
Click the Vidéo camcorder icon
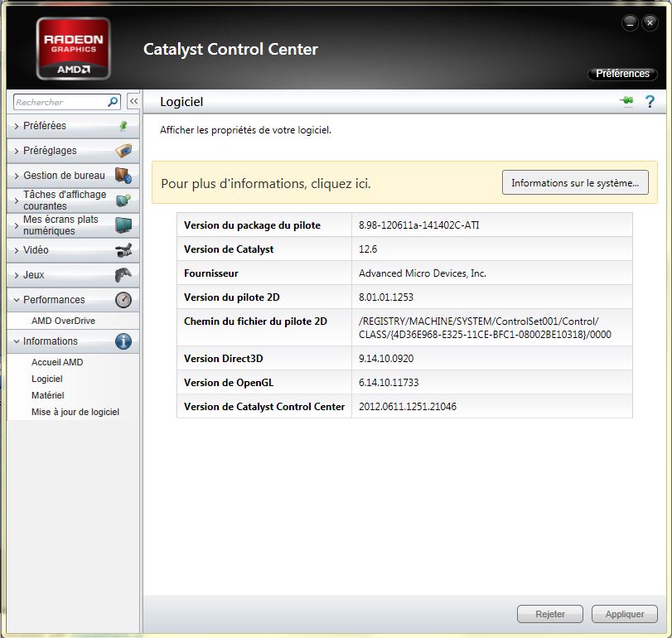(123, 250)
